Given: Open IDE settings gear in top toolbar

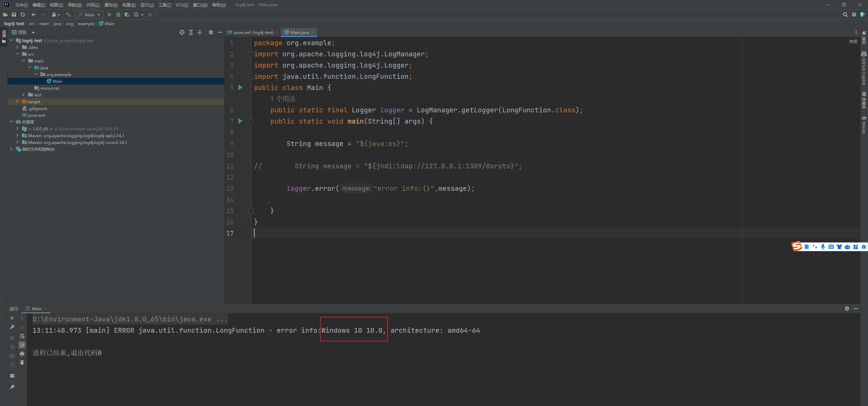Looking at the screenshot, I should click(854, 15).
